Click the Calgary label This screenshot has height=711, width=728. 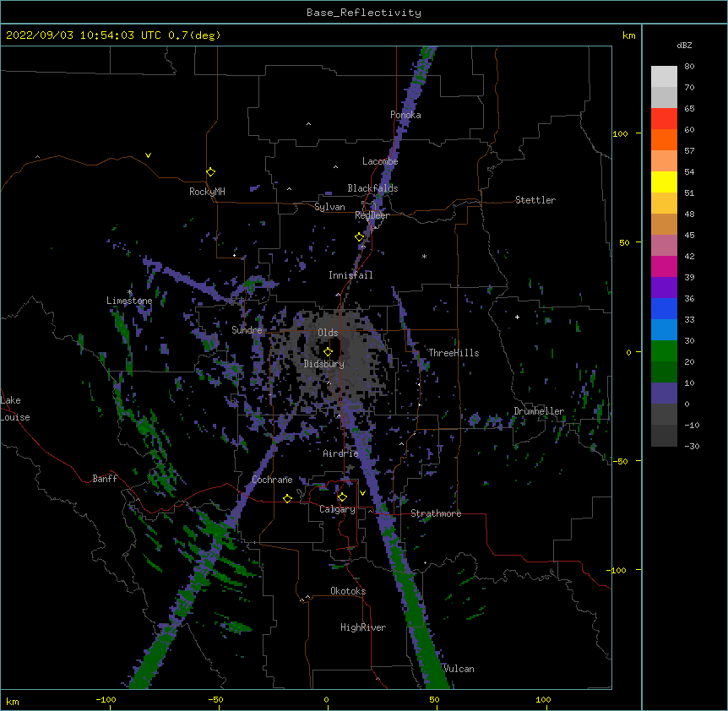[337, 509]
